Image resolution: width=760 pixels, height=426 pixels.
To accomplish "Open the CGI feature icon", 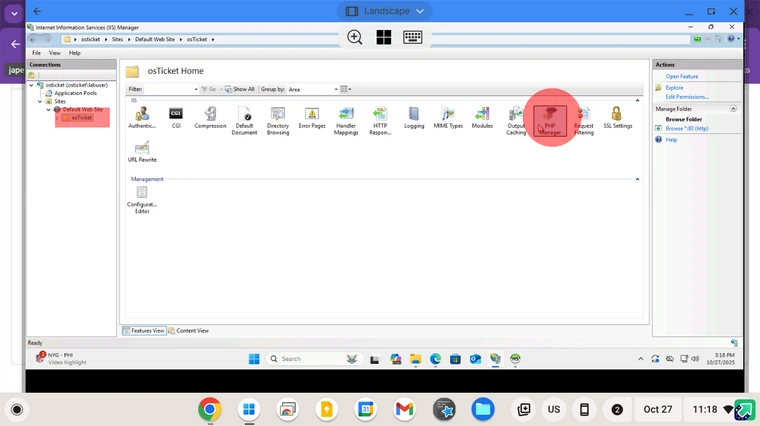I will point(176,118).
